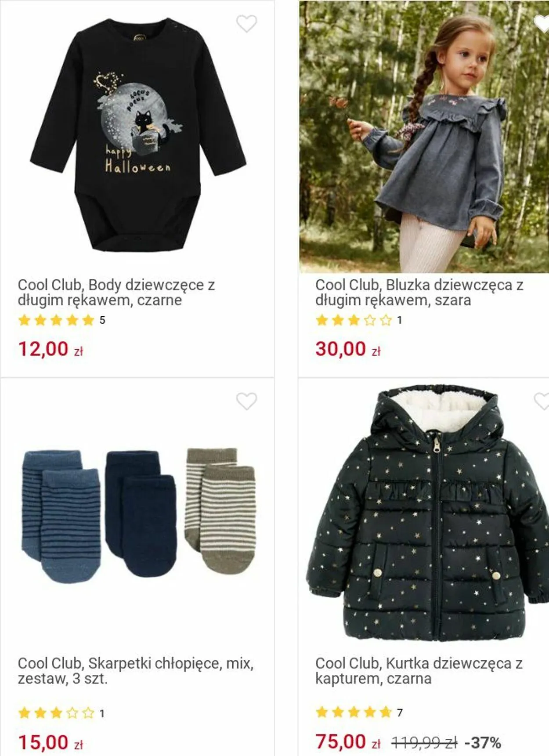
Task: Open 'Skarpetki chłopięce, mix, zestaw, 3 szt.' title
Action: click(136, 671)
